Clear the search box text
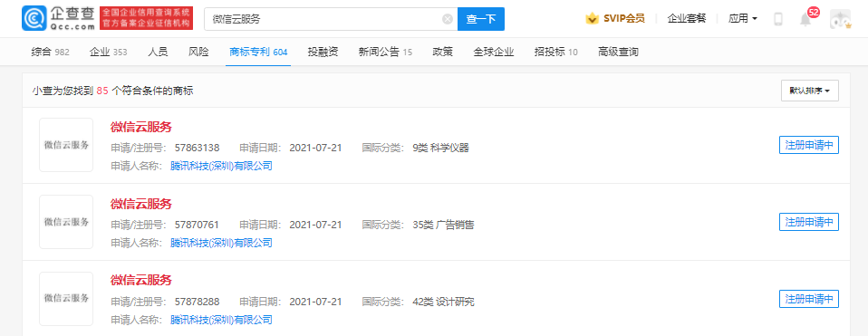Screen dimensions: 868x336 448,19
